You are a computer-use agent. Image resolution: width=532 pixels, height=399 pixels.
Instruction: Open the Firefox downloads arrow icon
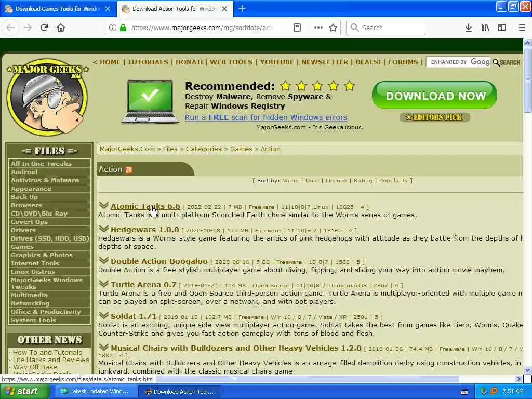469,28
